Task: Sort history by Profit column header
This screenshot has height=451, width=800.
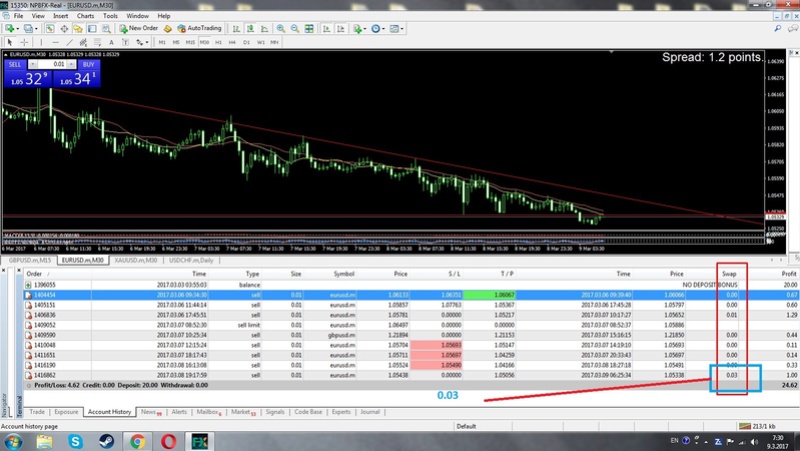Action: (x=789, y=274)
